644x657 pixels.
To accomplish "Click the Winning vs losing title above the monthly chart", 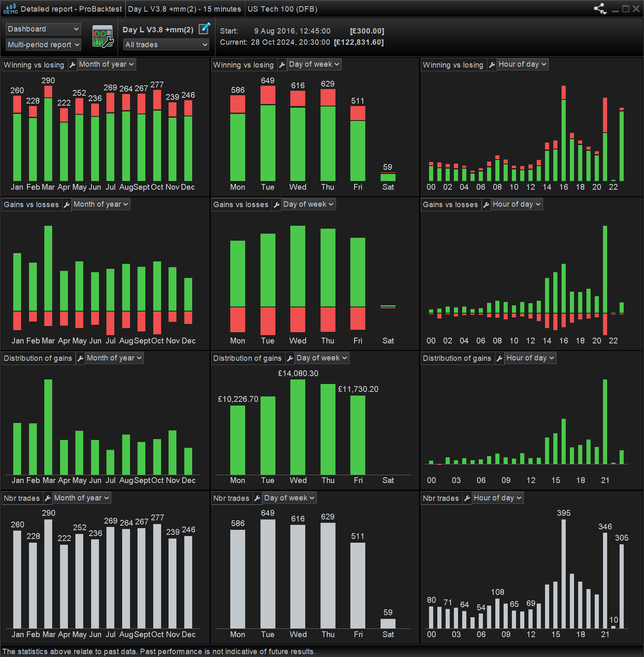I will (34, 65).
